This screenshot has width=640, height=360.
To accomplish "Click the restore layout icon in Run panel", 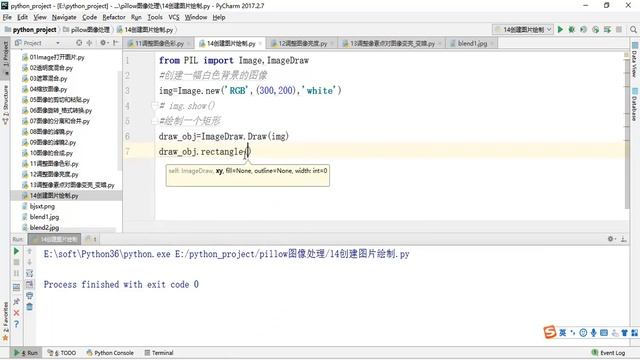I will (16, 287).
